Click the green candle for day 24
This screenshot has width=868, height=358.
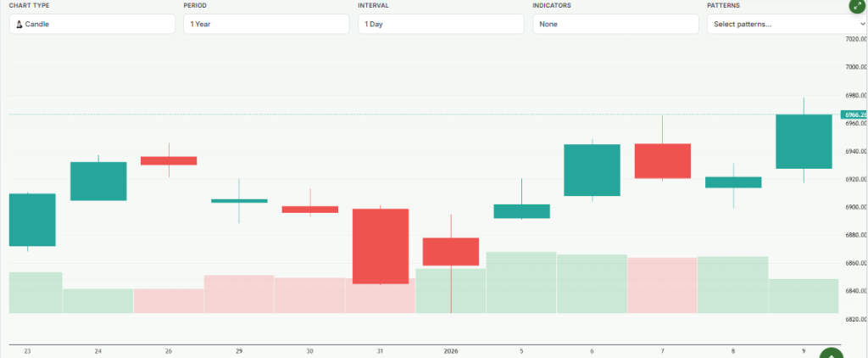(98, 181)
